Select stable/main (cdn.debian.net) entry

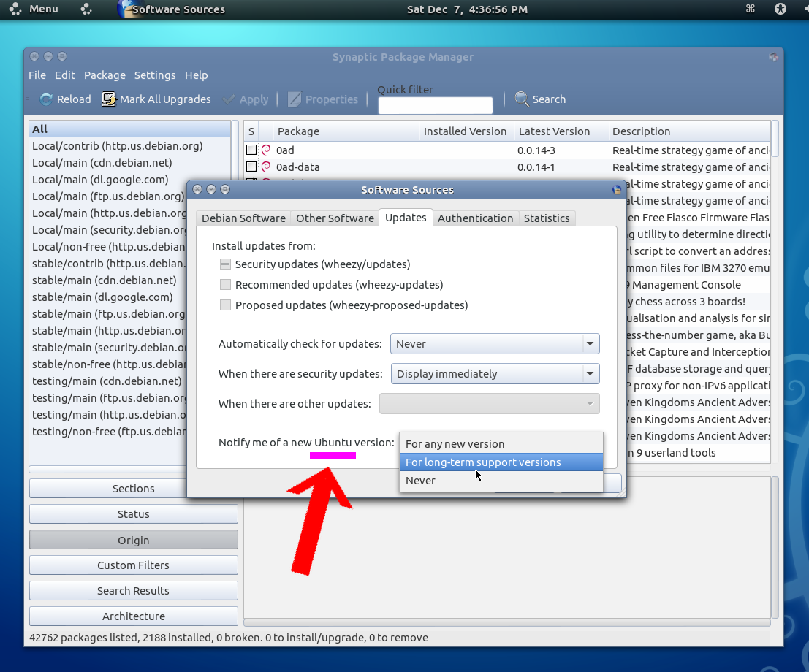pyautogui.click(x=108, y=280)
